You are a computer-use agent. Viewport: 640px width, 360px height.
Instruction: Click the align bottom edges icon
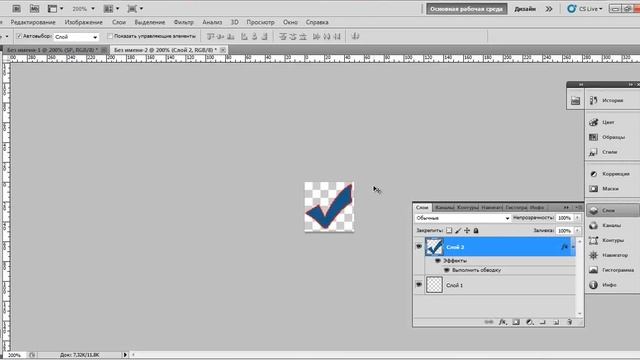(231, 37)
